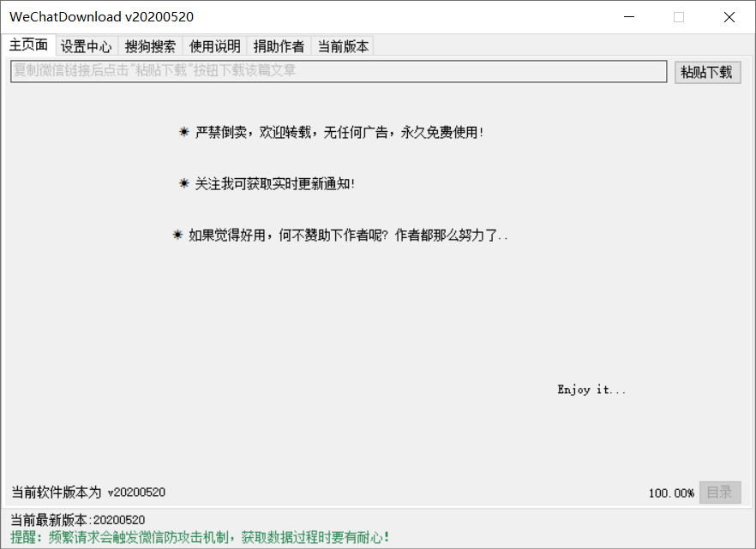
Task: Switch to the 主页面 tab
Action: pyautogui.click(x=28, y=45)
